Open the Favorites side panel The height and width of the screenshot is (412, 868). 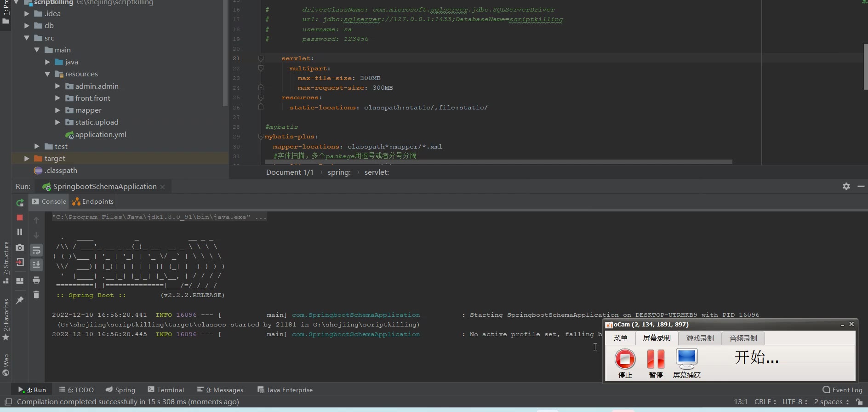point(6,320)
